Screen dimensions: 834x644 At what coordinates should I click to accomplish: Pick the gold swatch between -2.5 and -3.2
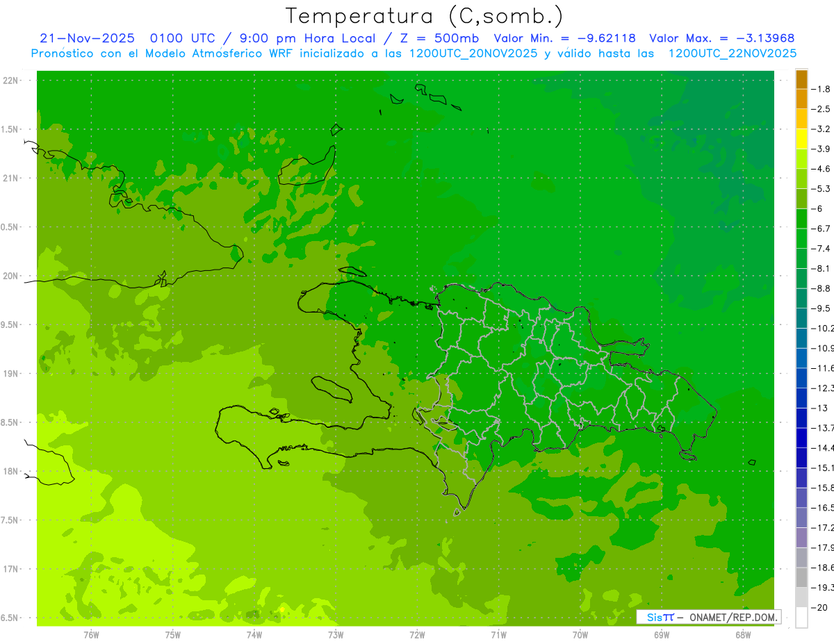tap(801, 119)
